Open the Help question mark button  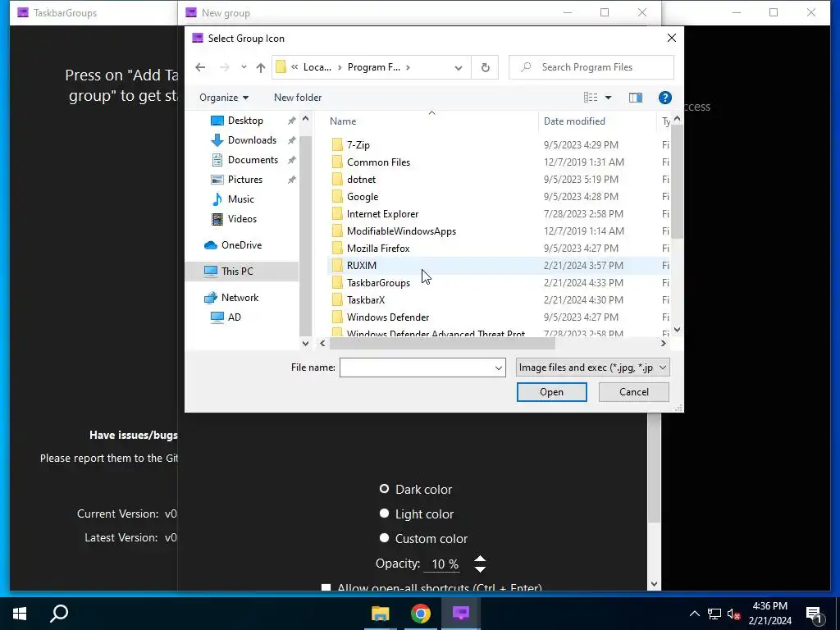coord(664,98)
